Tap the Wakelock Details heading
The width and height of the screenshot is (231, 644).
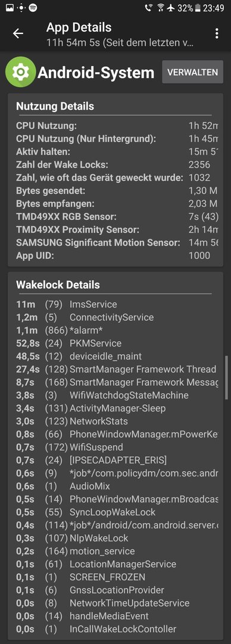58,284
